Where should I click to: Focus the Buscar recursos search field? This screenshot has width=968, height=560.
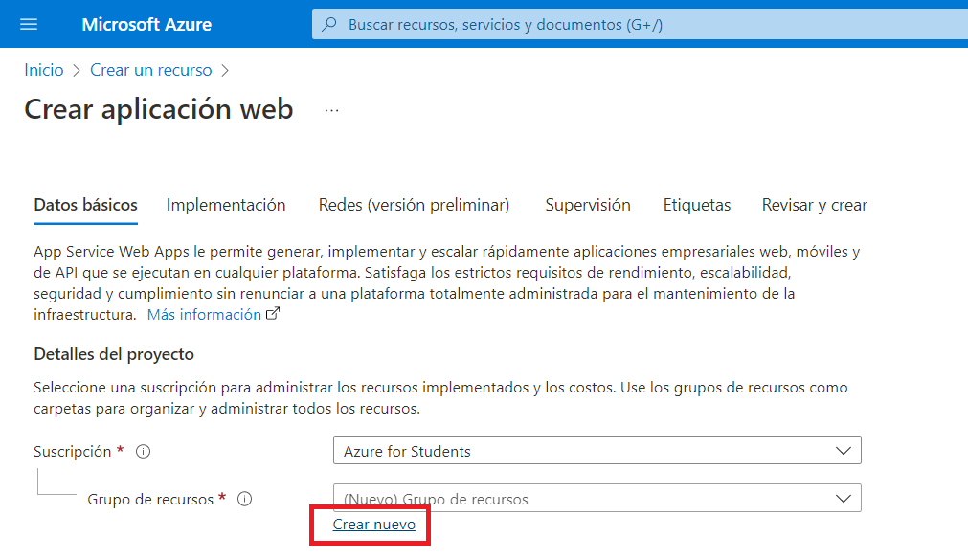point(640,24)
